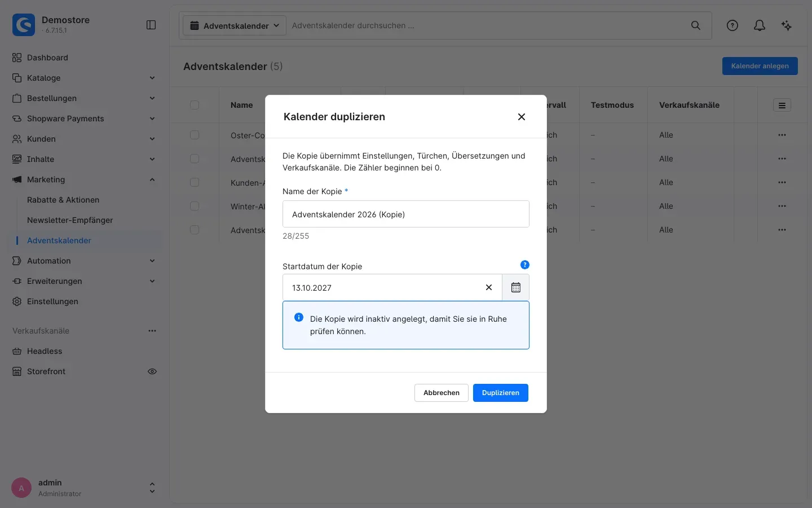Toggle the select-all header checkbox

click(195, 105)
